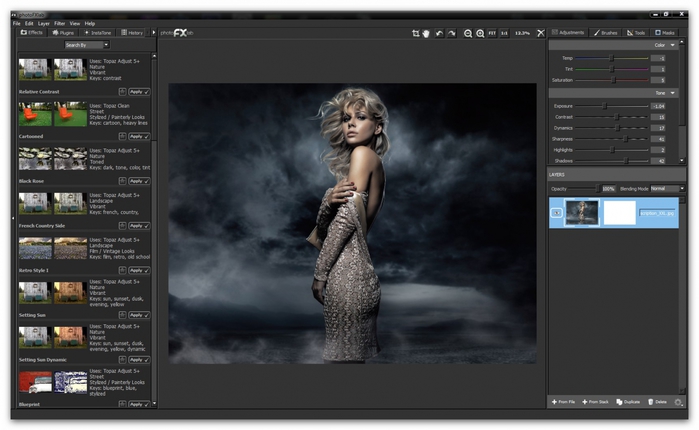Apply the Setting Sun effect
This screenshot has width=699, height=430.
140,315
